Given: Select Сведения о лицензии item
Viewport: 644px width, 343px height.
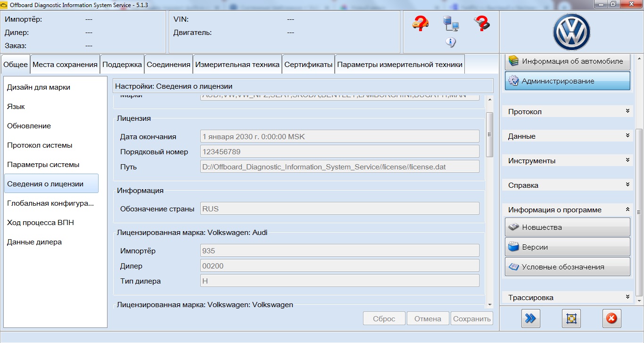Looking at the screenshot, I should pos(51,184).
